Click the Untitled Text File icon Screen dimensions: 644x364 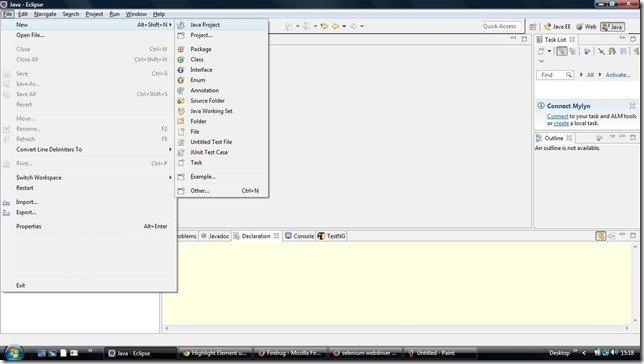click(x=181, y=142)
